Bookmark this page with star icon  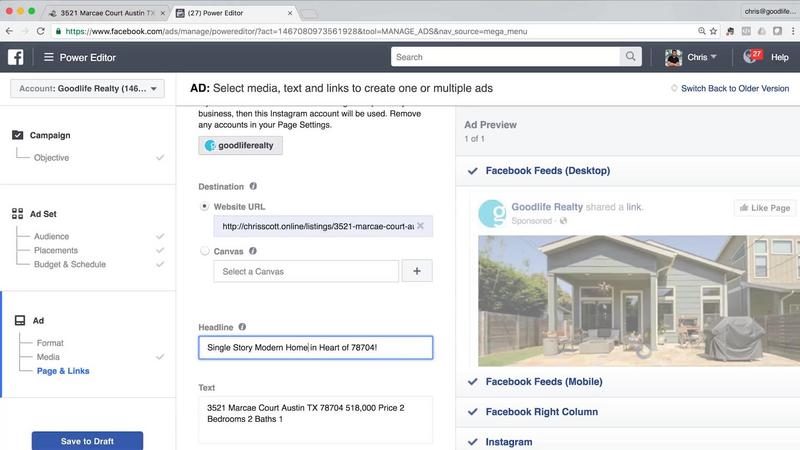(713, 31)
